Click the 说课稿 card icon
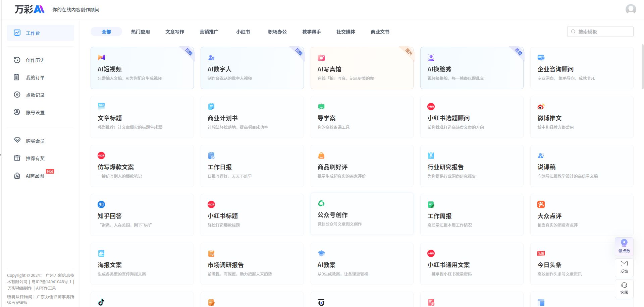Viewport: 644px width, 307px height. click(x=541, y=156)
